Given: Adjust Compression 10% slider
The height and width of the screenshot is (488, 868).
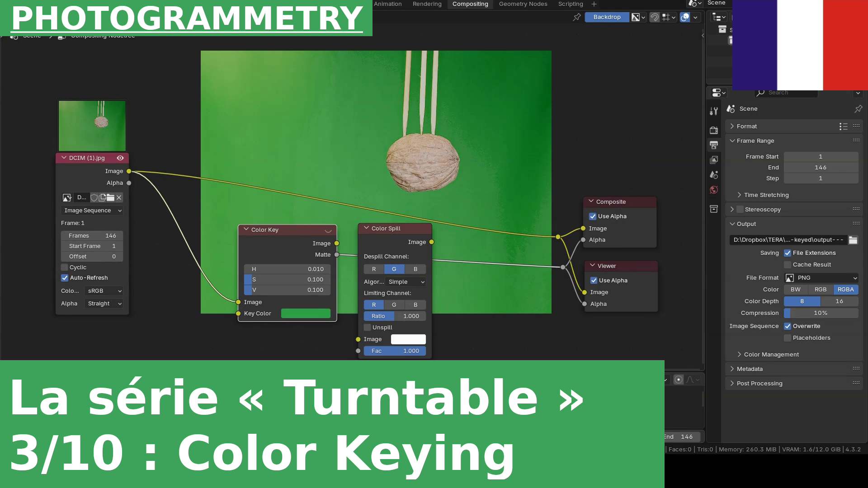Looking at the screenshot, I should pos(821,313).
